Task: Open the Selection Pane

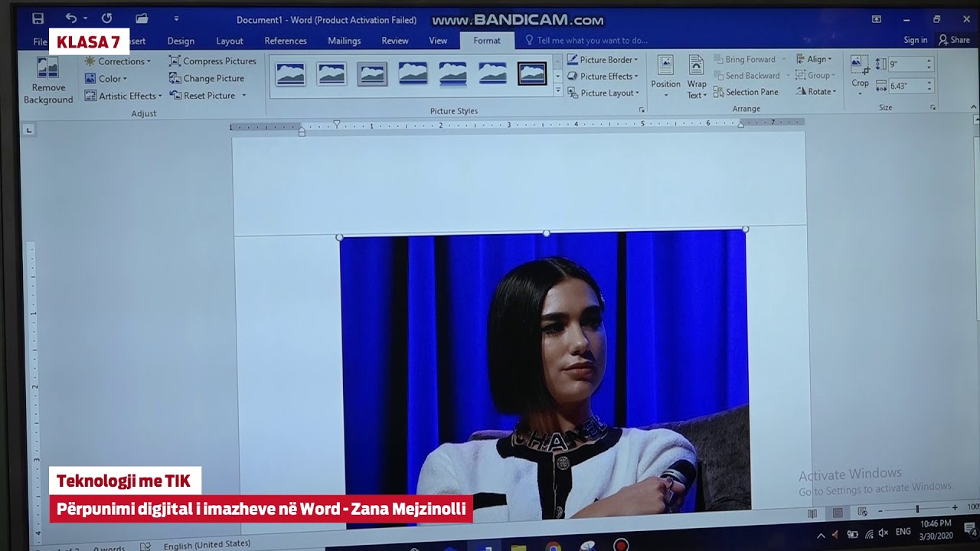Action: point(746,92)
